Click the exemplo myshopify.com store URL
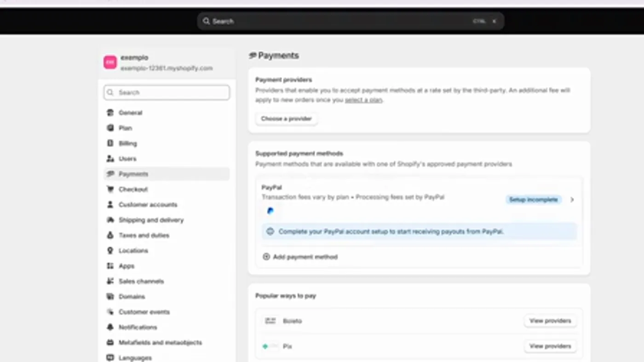644x362 pixels. [167, 68]
